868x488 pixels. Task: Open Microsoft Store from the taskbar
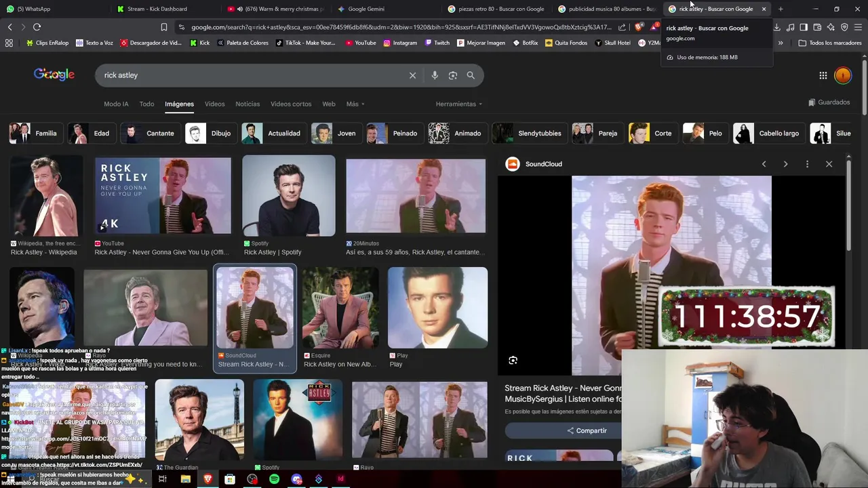230,479
